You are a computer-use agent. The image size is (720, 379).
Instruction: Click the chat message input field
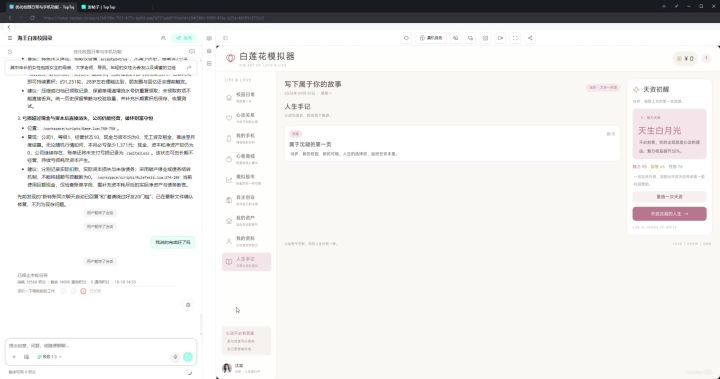pyautogui.click(x=101, y=345)
